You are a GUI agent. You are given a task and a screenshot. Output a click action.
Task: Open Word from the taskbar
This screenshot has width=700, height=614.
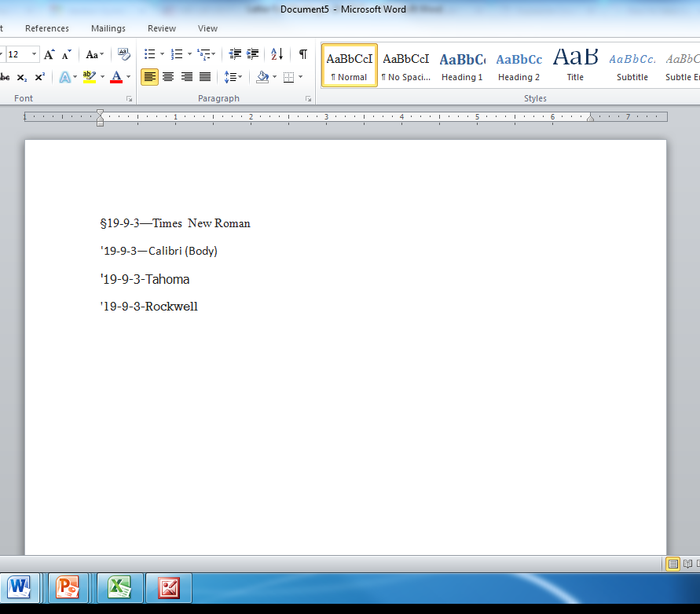pos(19,587)
